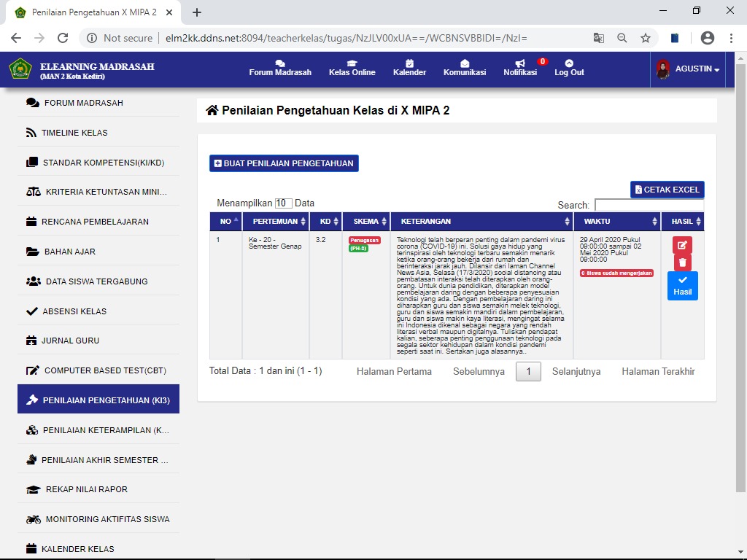747x560 pixels.
Task: Click the blue Hasil button
Action: [x=682, y=286]
